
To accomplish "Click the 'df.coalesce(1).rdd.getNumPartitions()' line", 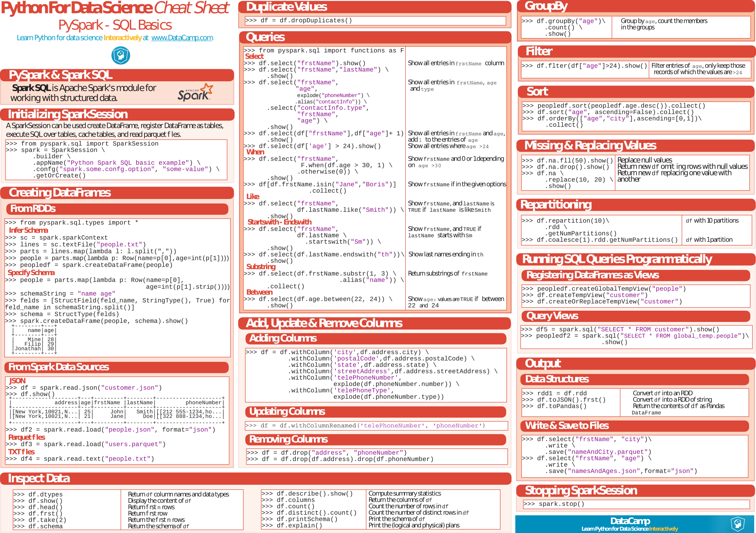I will tap(600, 240).
